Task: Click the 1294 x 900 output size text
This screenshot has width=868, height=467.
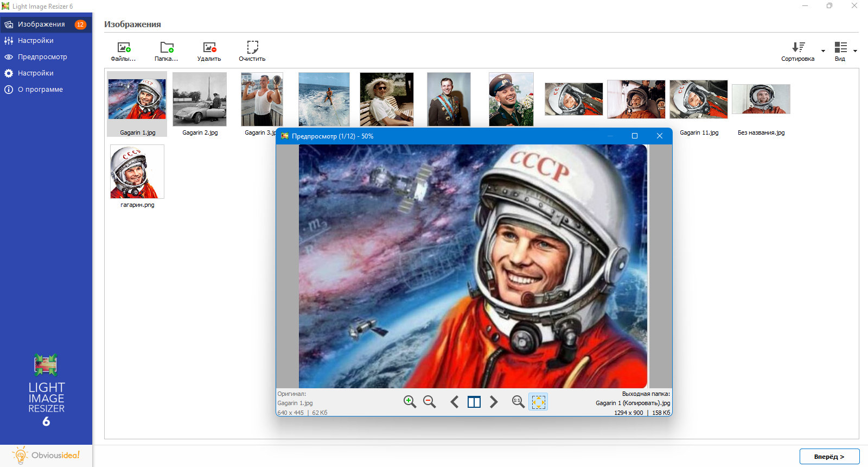Action: click(x=628, y=413)
